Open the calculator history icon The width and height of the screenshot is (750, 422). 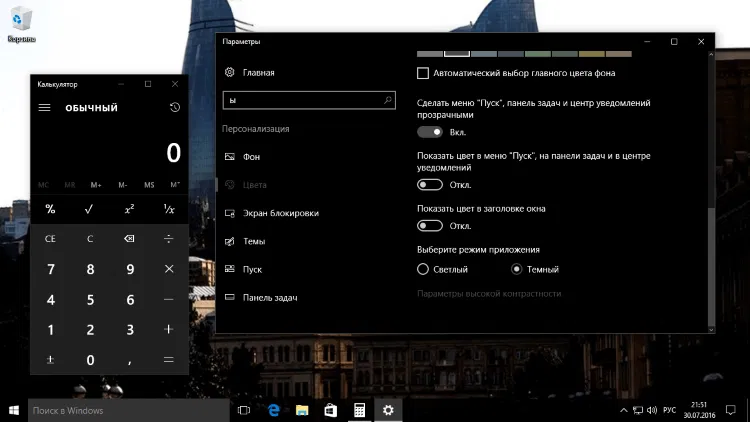click(175, 108)
